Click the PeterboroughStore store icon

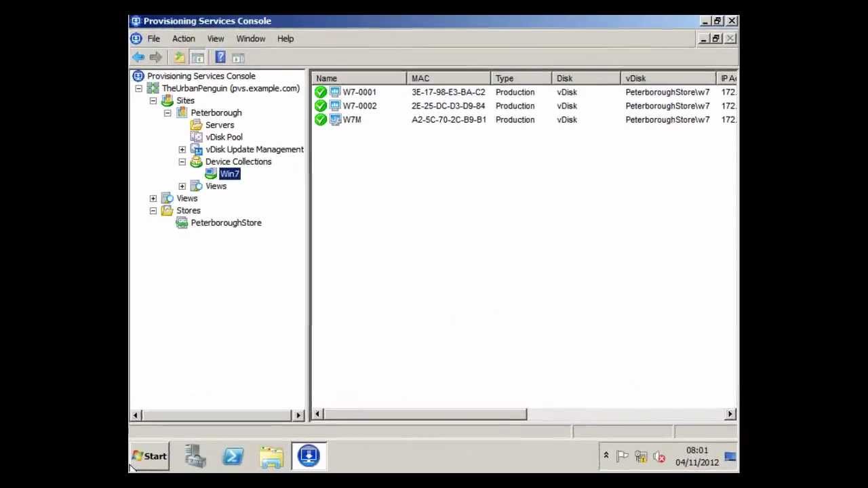pyautogui.click(x=182, y=222)
